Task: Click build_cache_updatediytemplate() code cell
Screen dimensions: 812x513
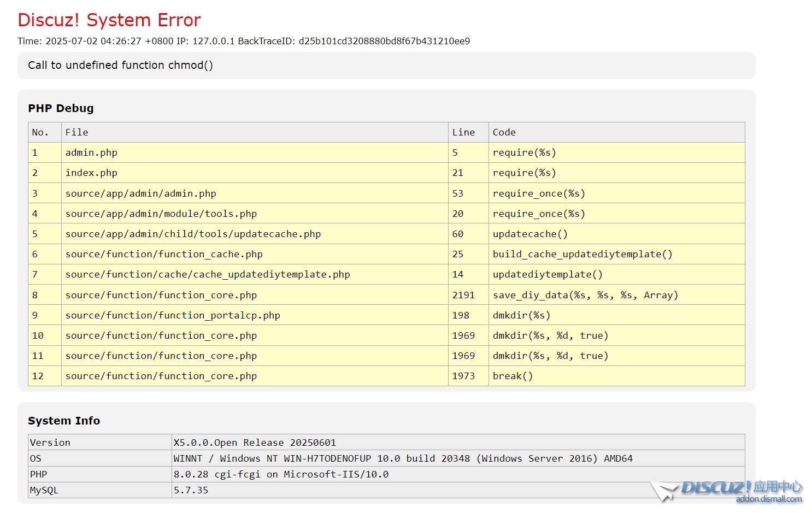Action: (617, 254)
